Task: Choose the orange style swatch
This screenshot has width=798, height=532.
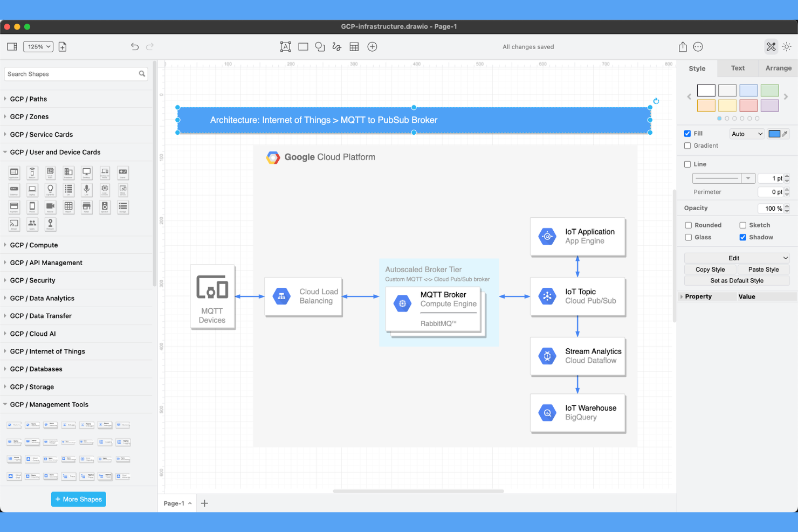Action: point(706,106)
